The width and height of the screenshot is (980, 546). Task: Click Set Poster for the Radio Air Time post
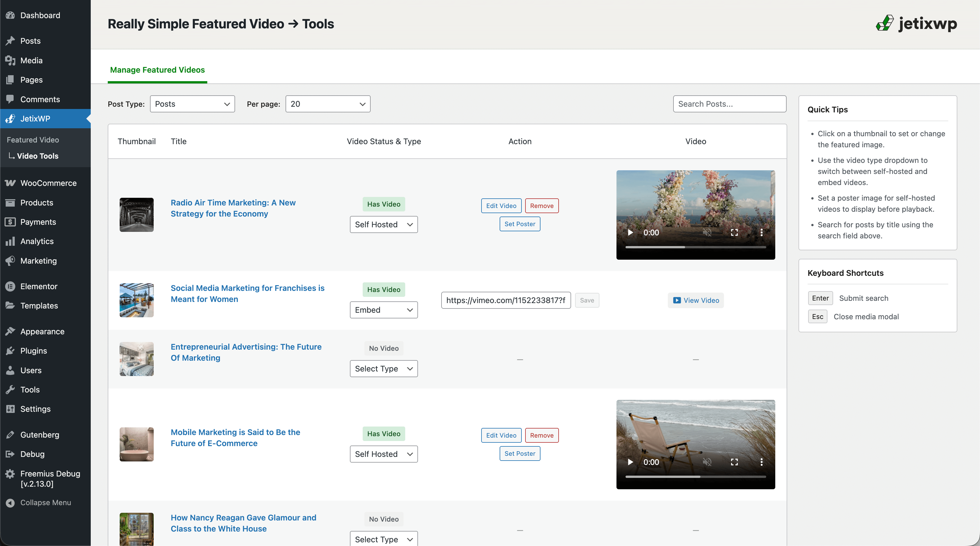coord(520,224)
